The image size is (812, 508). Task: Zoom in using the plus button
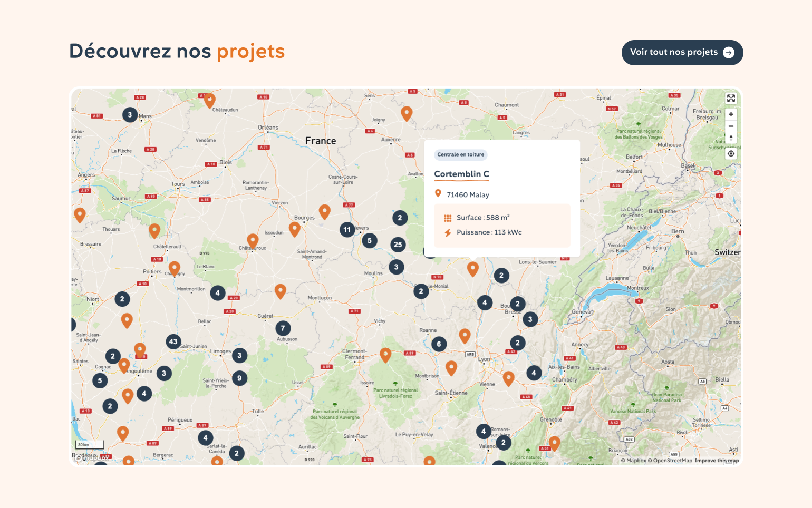click(x=731, y=114)
